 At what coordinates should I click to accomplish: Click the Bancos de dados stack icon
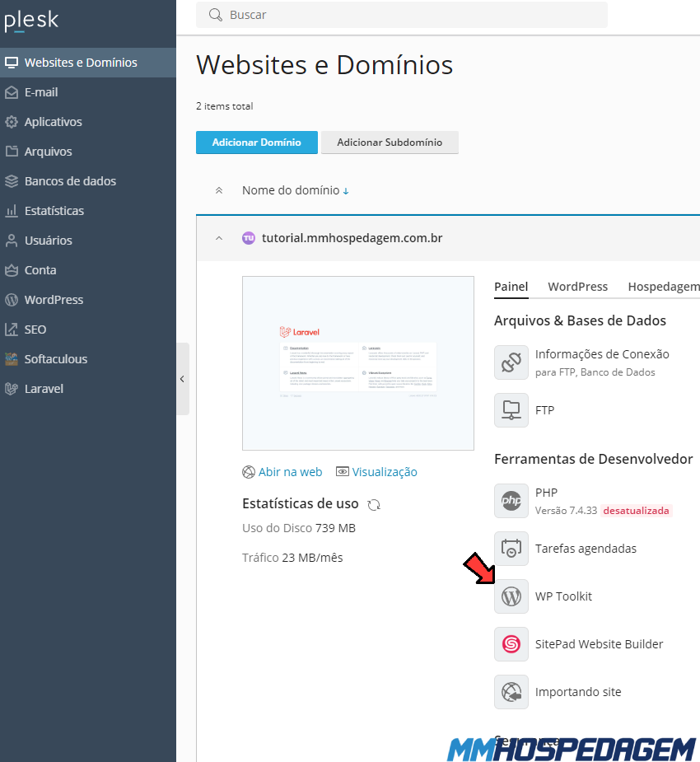coord(12,181)
